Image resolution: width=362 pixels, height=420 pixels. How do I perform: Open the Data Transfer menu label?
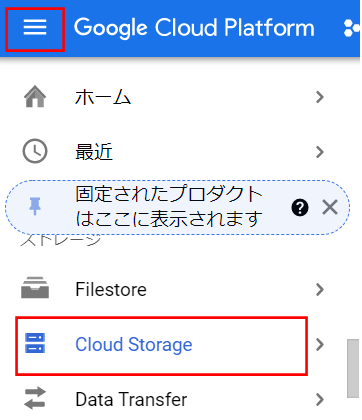pyautogui.click(x=131, y=399)
